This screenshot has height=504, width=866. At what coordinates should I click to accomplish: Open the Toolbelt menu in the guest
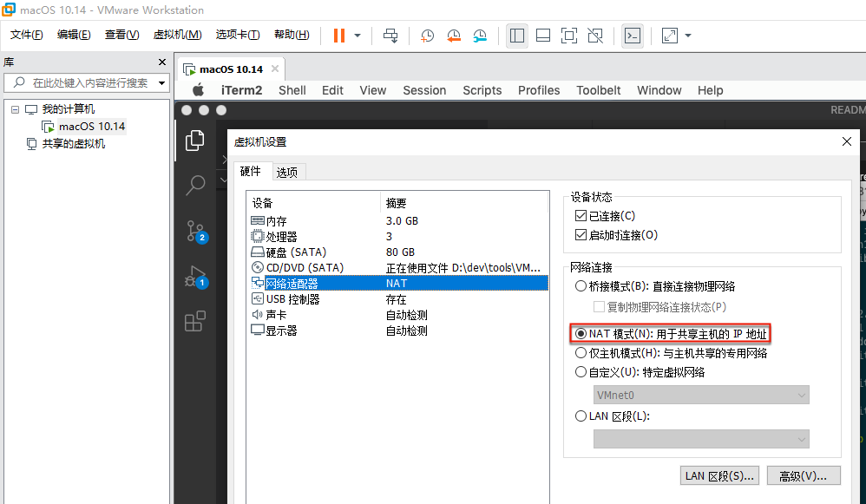pyautogui.click(x=598, y=90)
